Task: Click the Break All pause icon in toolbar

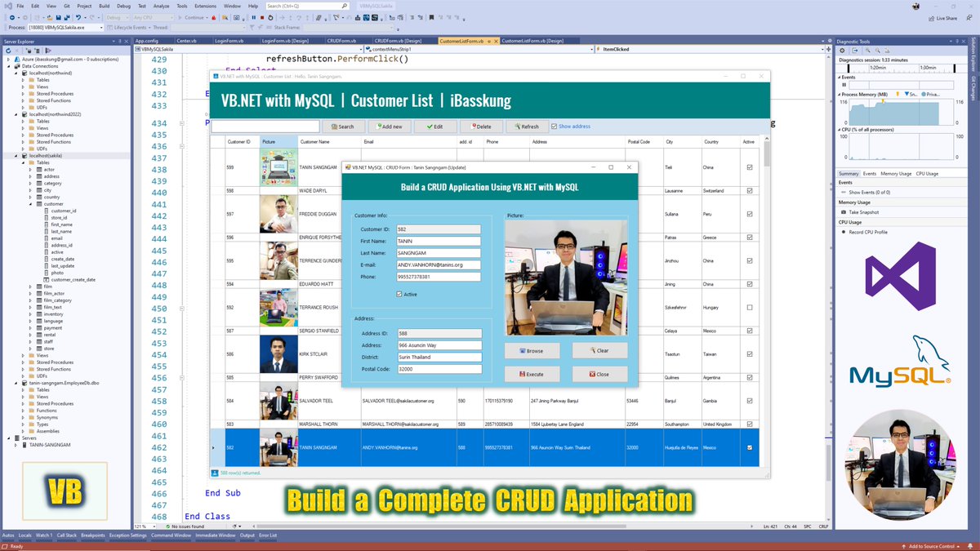Action: click(253, 17)
